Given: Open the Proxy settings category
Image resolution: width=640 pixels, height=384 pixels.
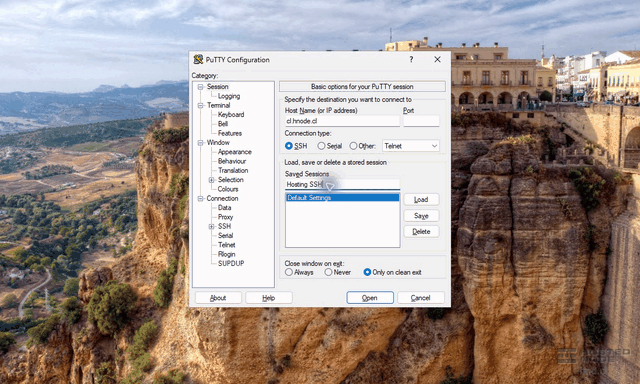Looking at the screenshot, I should point(225,217).
